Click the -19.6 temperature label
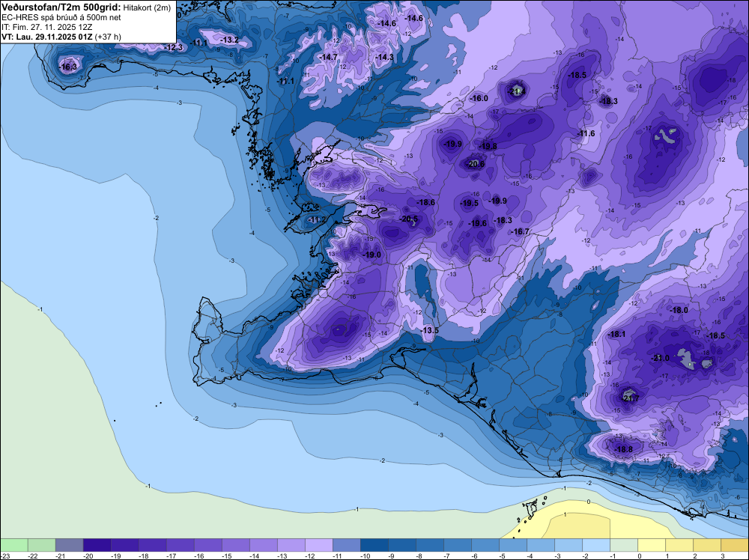749x560 pixels. click(x=477, y=223)
